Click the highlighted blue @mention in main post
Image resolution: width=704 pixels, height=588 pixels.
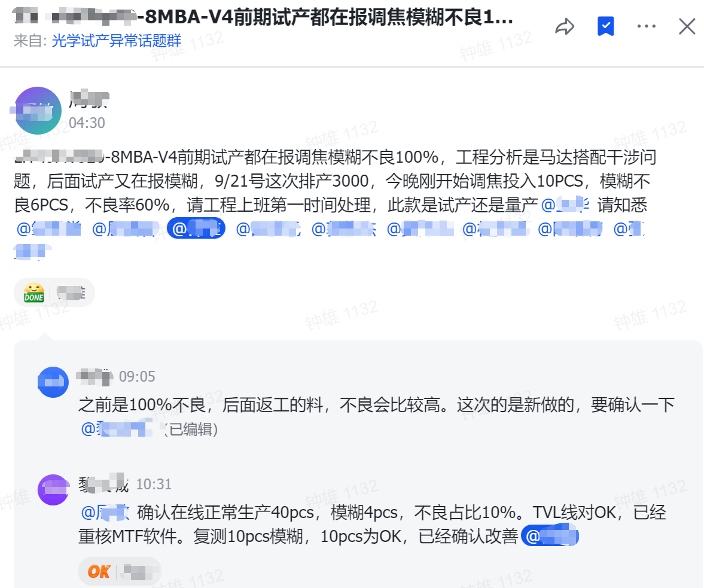(196, 229)
